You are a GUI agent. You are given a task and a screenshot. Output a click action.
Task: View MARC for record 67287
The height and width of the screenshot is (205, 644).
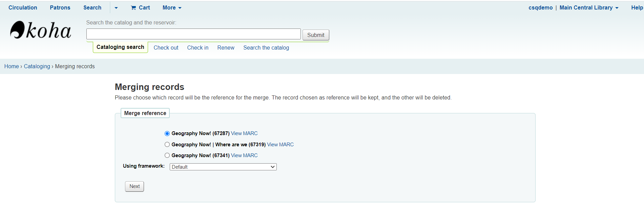tap(244, 133)
